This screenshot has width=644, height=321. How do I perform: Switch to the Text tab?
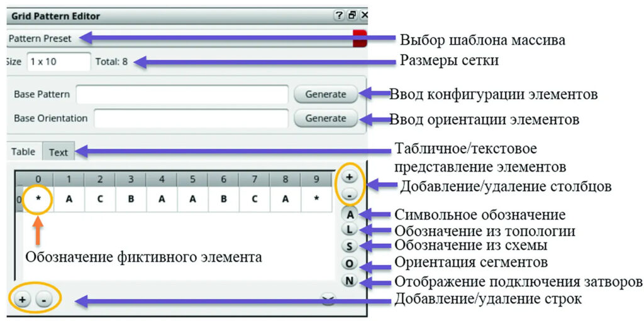pyautogui.click(x=58, y=152)
